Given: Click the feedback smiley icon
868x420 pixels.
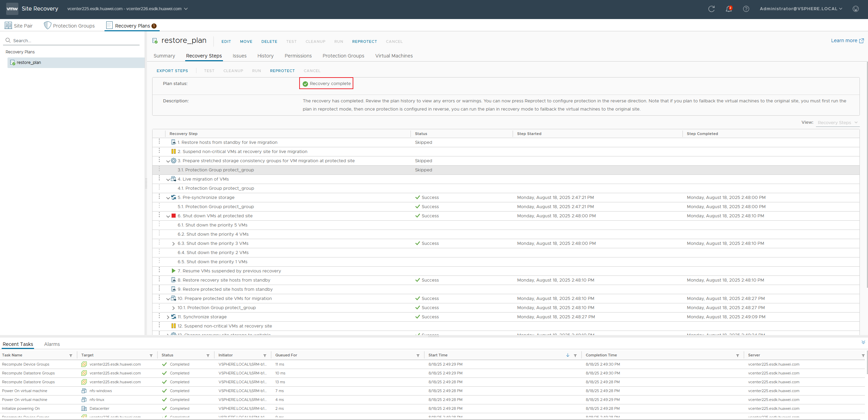Looking at the screenshot, I should [x=855, y=9].
